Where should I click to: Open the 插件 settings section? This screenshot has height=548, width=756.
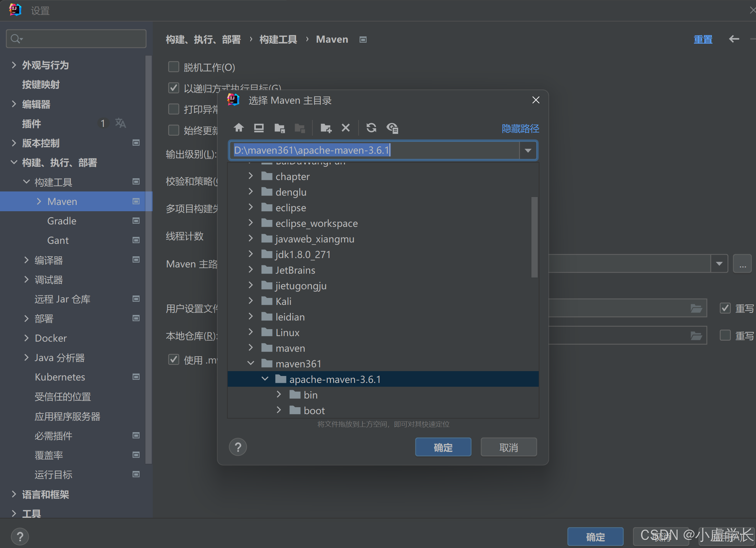tap(32, 123)
